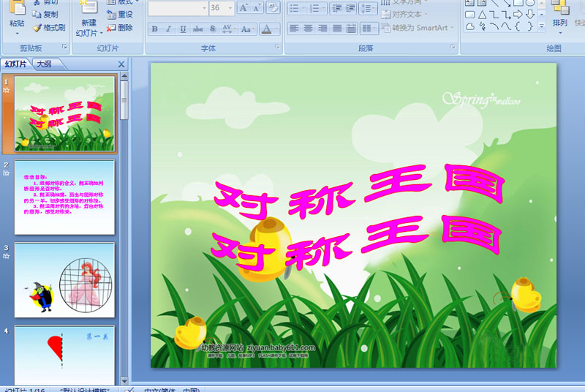Select the right arrow shape
This screenshot has height=392, width=585.
click(x=518, y=15)
